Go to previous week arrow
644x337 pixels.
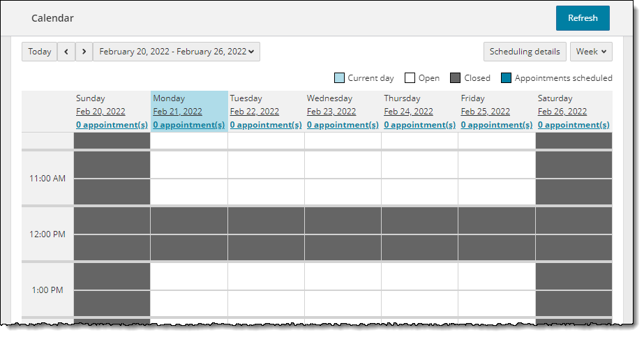point(66,52)
